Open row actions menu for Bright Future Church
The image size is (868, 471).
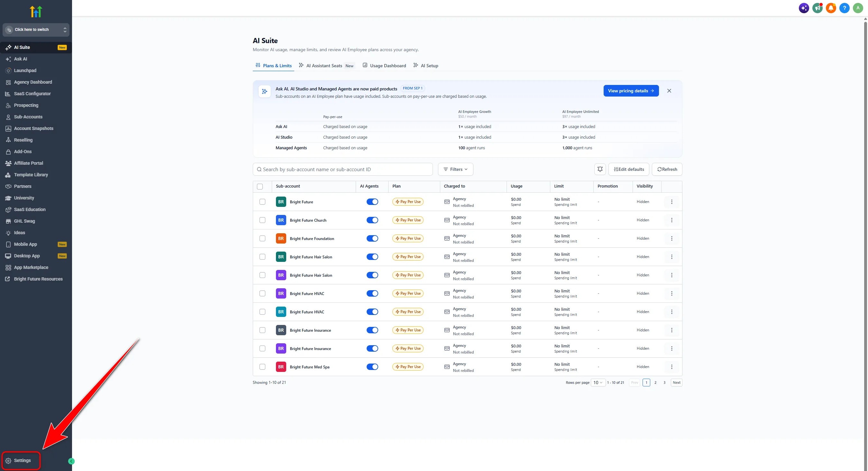[x=672, y=220]
